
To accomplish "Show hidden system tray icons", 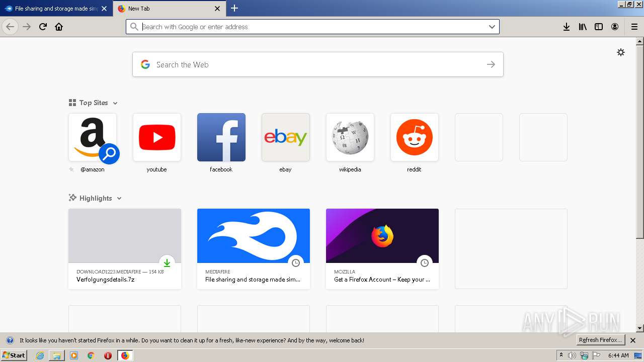I will 561,355.
